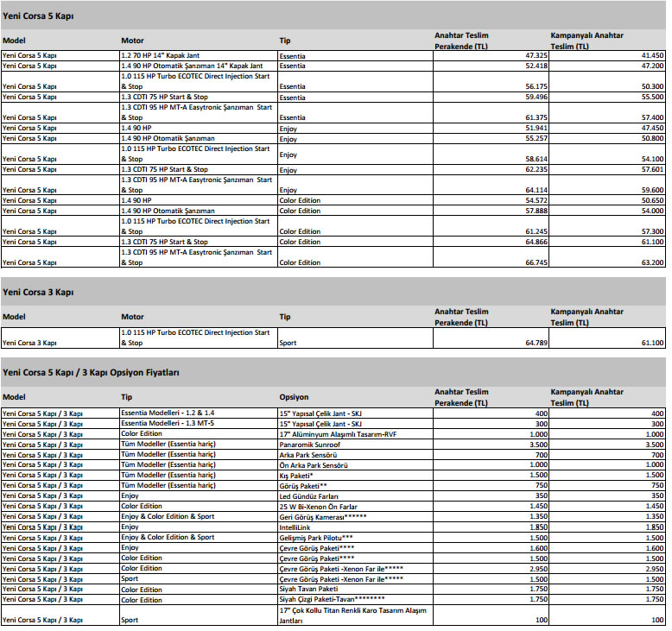Select the 'Yeni Corsa 5 Kapı' section heading
Image resolution: width=672 pixels, height=631 pixels.
[x=38, y=16]
